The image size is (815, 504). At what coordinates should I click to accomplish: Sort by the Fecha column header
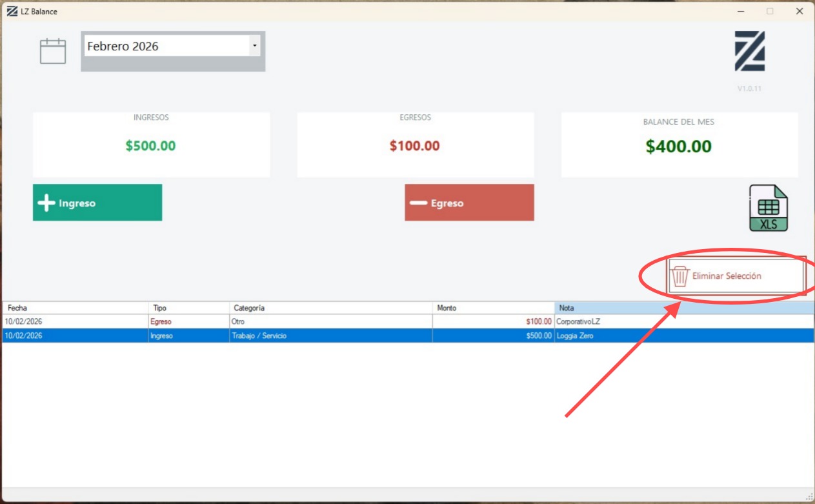pyautogui.click(x=75, y=308)
